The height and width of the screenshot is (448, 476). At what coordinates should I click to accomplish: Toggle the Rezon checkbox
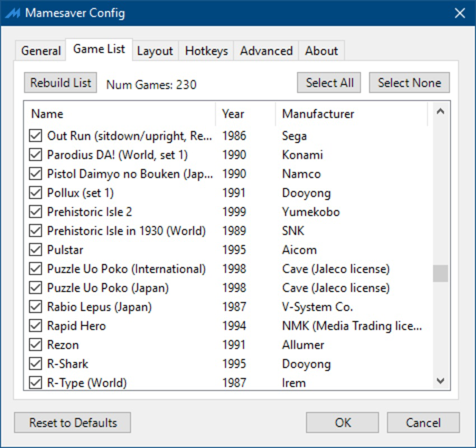click(x=35, y=345)
